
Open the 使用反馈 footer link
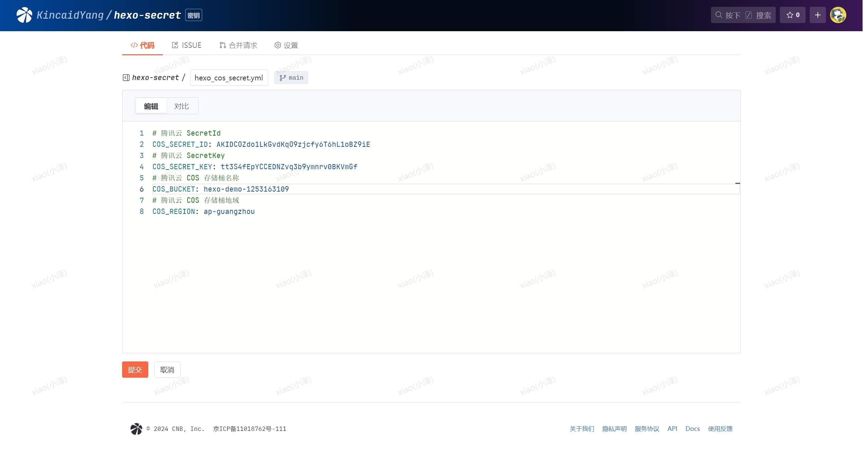tap(720, 429)
